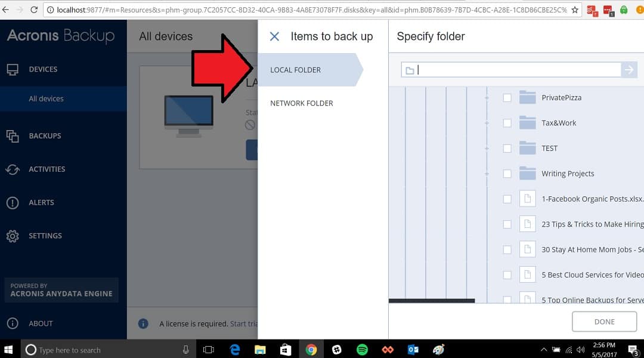The height and width of the screenshot is (358, 644).
Task: Check the PrivatePizza folder checkbox
Action: coord(507,98)
